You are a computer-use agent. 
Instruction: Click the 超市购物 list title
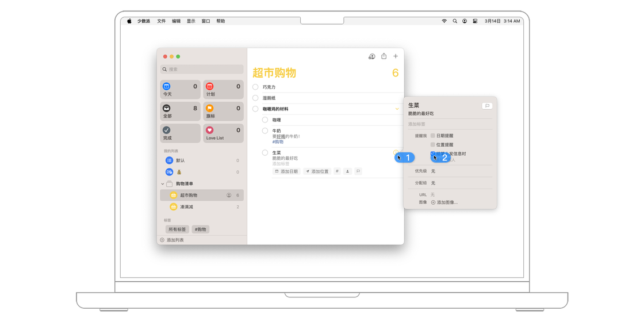[x=274, y=73]
